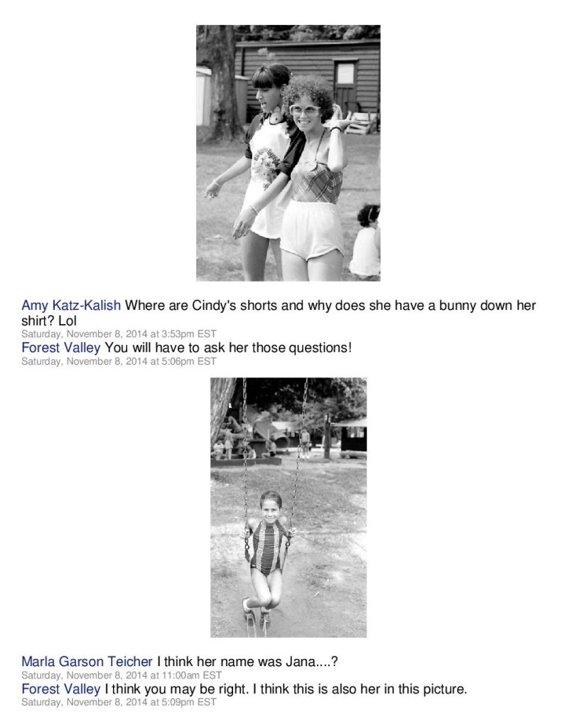Open Amy Katz-Kalish's profile link
The width and height of the screenshot is (572, 728).
[x=71, y=306]
